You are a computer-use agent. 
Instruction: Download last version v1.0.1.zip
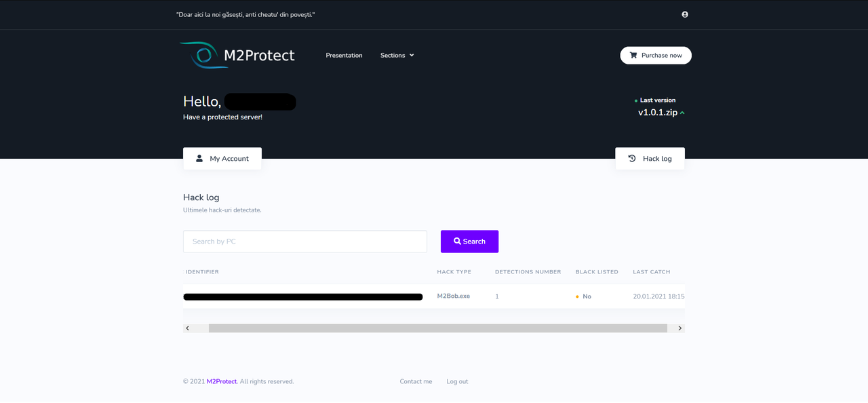(661, 113)
